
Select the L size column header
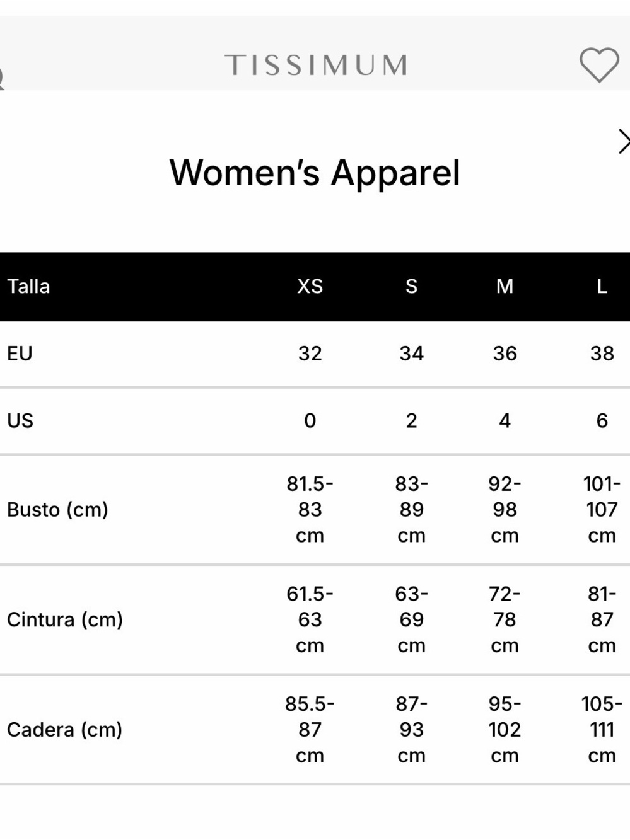click(x=602, y=286)
